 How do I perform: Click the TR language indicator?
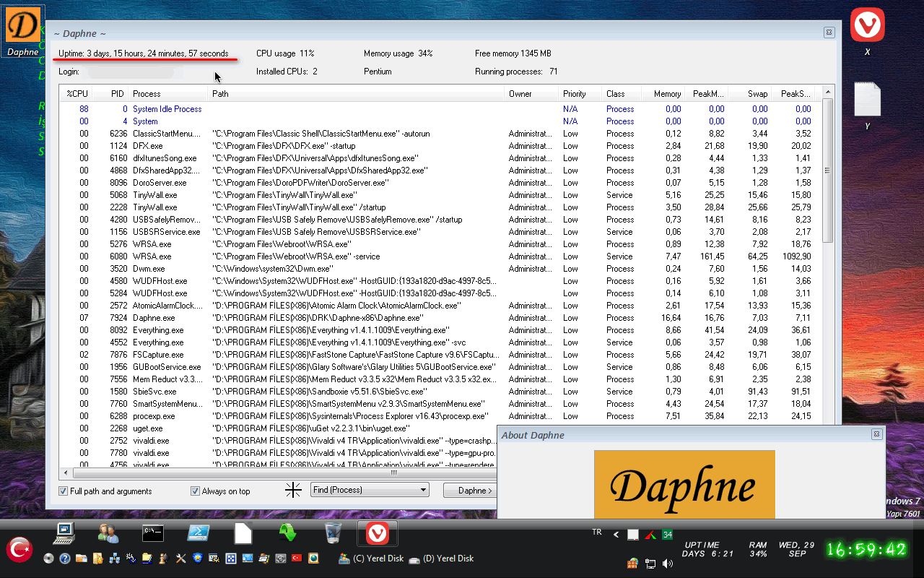(597, 532)
